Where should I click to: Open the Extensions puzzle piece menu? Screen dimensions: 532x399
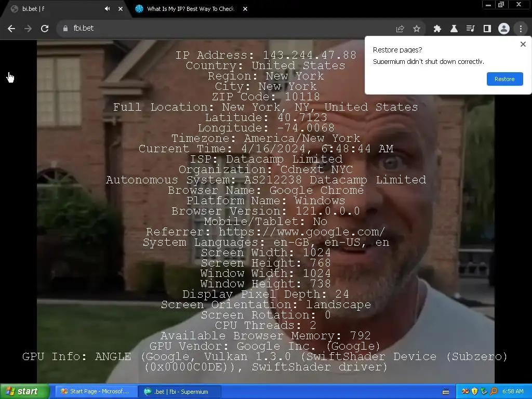click(x=437, y=29)
